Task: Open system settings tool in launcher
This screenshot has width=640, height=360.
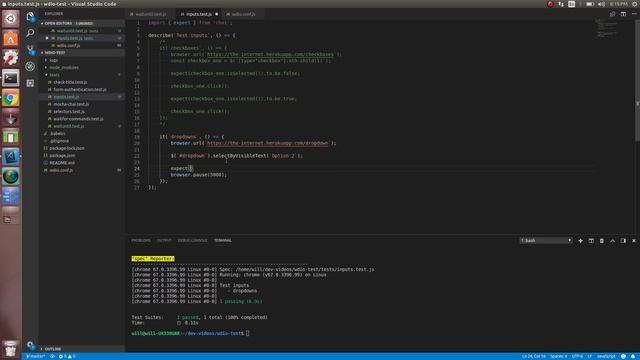Action: (11, 58)
